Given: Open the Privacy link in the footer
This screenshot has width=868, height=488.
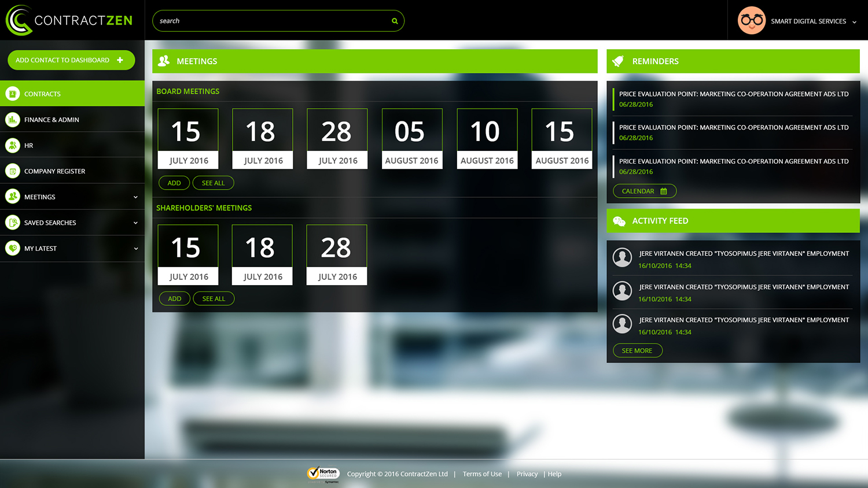Looking at the screenshot, I should (x=527, y=474).
